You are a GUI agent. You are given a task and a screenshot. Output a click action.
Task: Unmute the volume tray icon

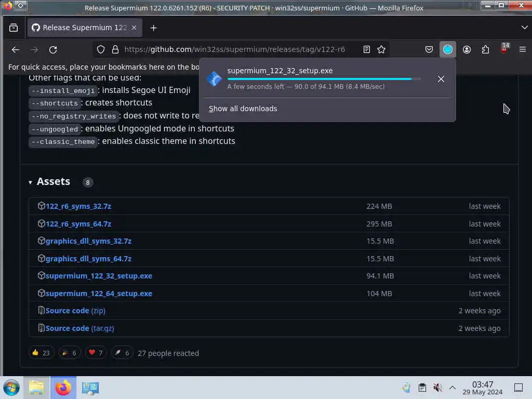(x=437, y=388)
